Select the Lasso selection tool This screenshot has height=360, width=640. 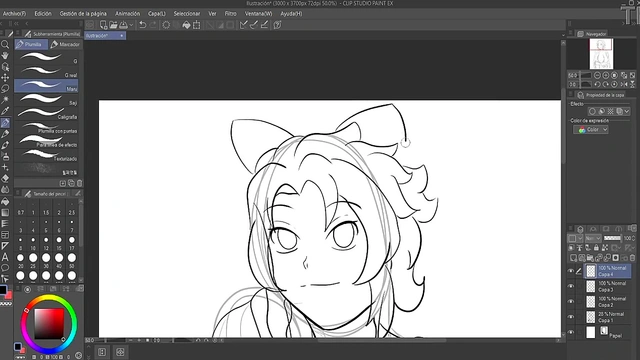5,88
